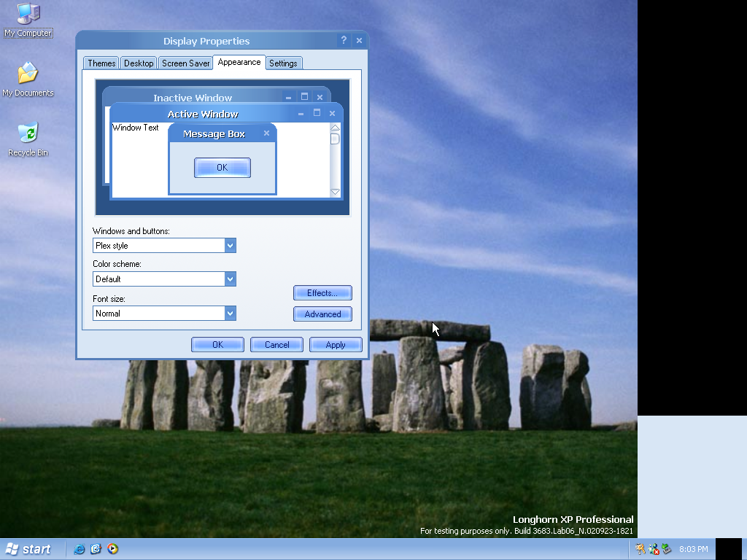This screenshot has width=747, height=560.
Task: Click the Effects... button
Action: [x=322, y=293]
